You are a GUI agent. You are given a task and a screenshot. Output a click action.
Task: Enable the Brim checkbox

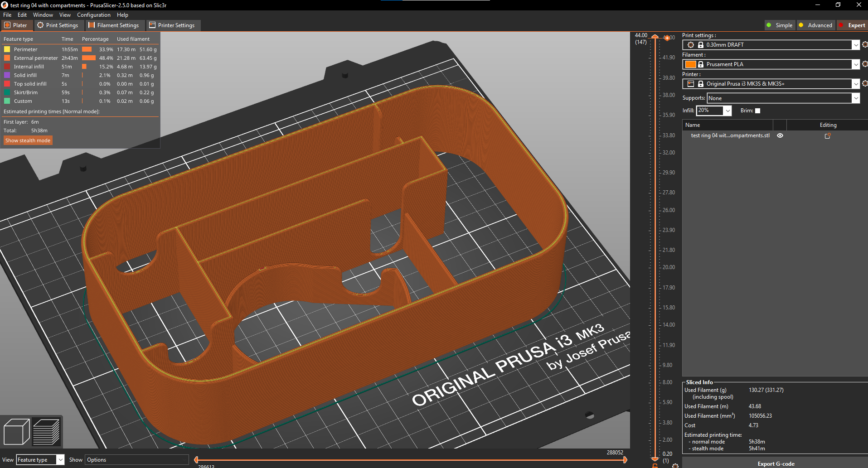click(x=757, y=111)
